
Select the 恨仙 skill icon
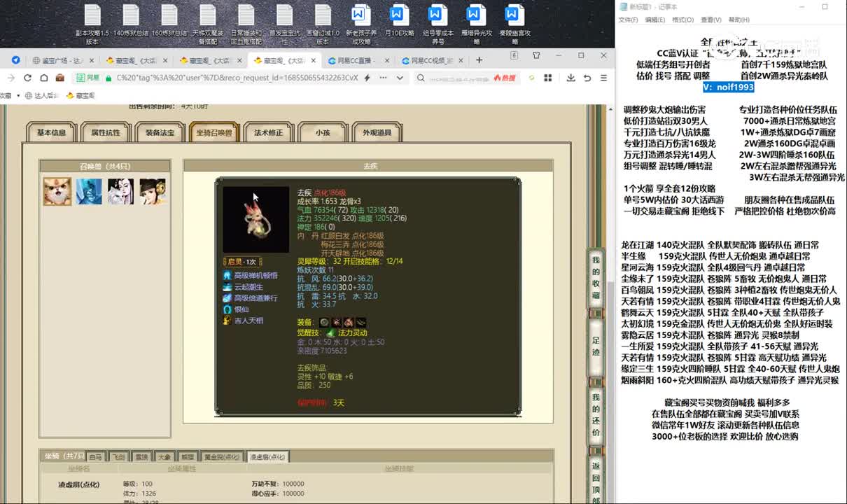(x=227, y=309)
